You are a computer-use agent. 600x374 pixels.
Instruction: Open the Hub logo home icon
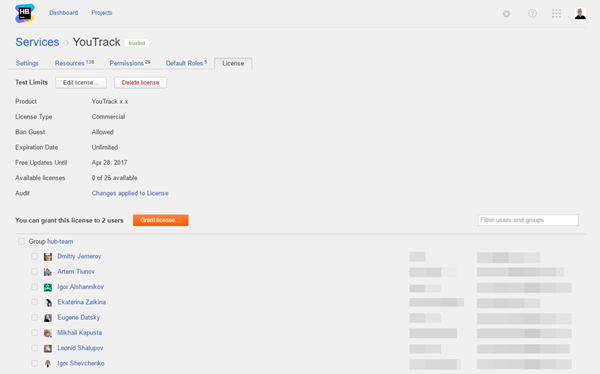[x=25, y=13]
